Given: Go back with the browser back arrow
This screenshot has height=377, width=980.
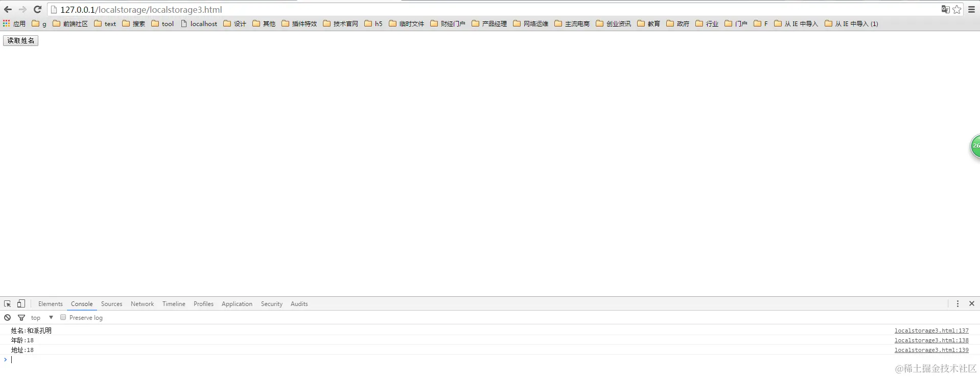Looking at the screenshot, I should pyautogui.click(x=8, y=9).
